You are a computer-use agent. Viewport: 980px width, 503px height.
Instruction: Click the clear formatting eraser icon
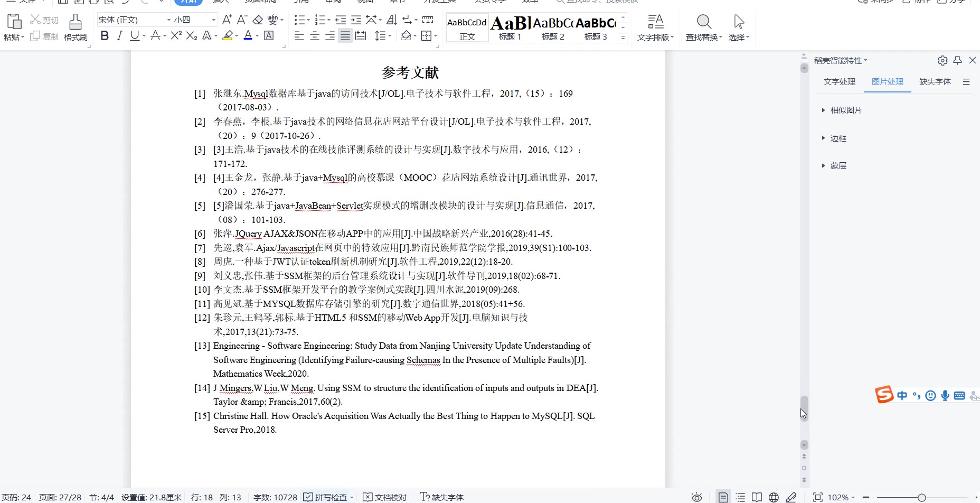pos(258,20)
